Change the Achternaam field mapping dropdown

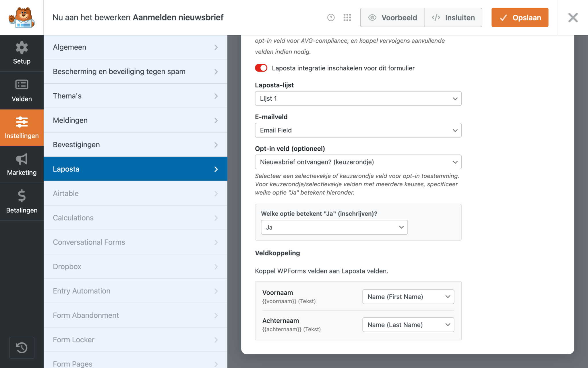[x=408, y=325]
